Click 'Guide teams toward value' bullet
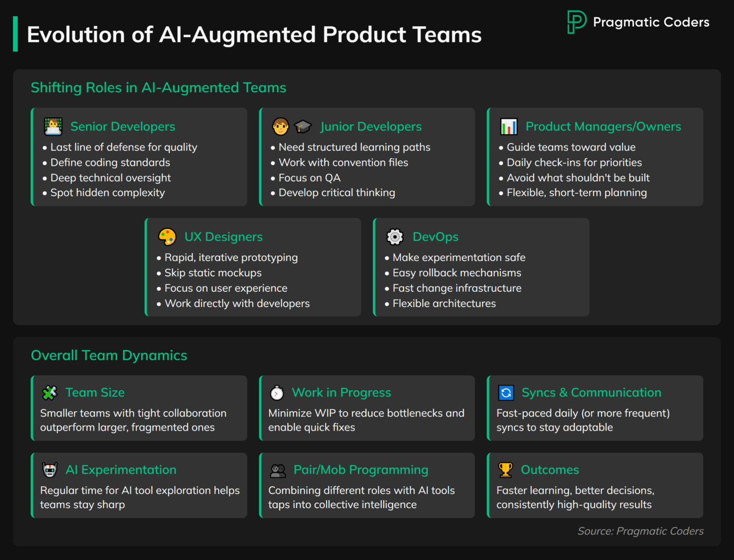 click(x=571, y=147)
